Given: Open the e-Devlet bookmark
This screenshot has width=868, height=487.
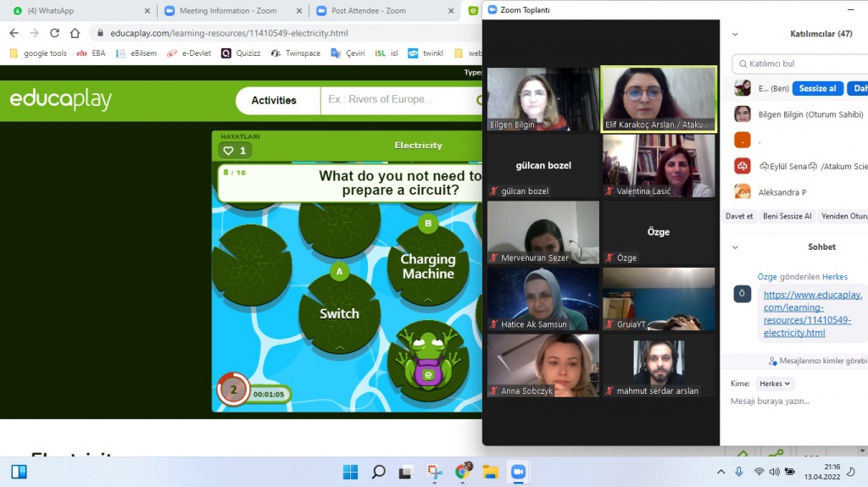Looking at the screenshot, I should (189, 53).
